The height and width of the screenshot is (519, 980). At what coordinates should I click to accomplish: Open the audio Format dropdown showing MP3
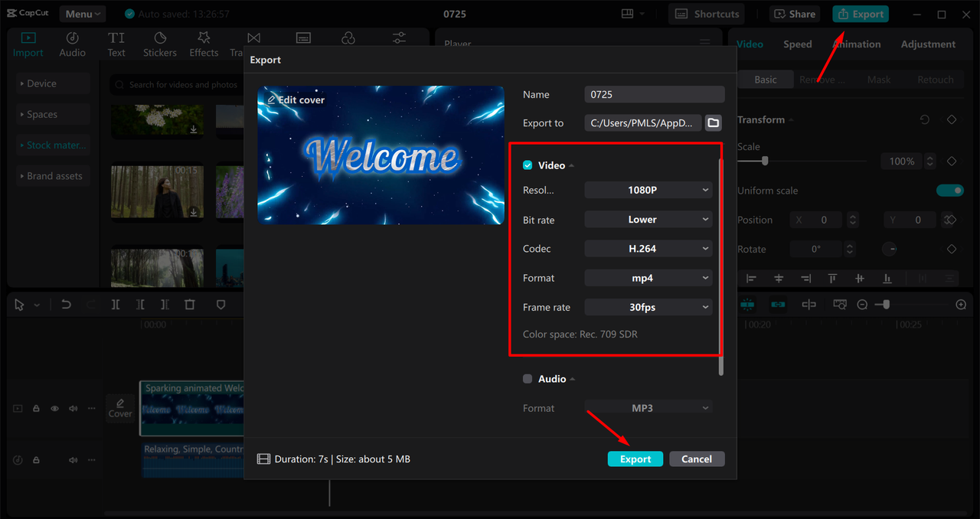pos(648,408)
